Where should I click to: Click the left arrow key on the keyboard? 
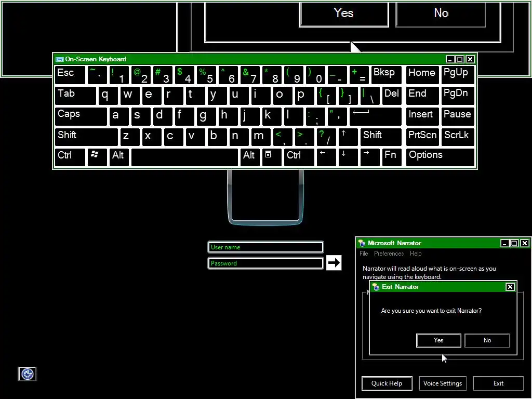[x=326, y=157]
